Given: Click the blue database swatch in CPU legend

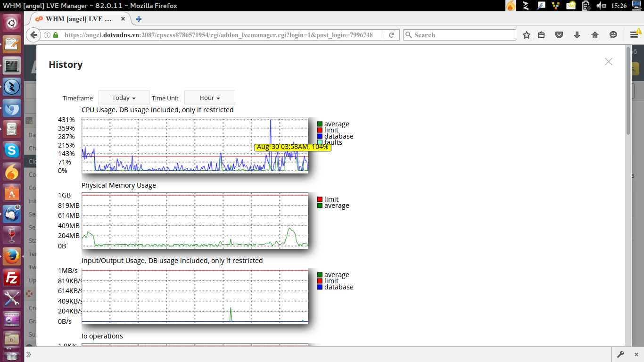Looking at the screenshot, I should click(x=320, y=136).
